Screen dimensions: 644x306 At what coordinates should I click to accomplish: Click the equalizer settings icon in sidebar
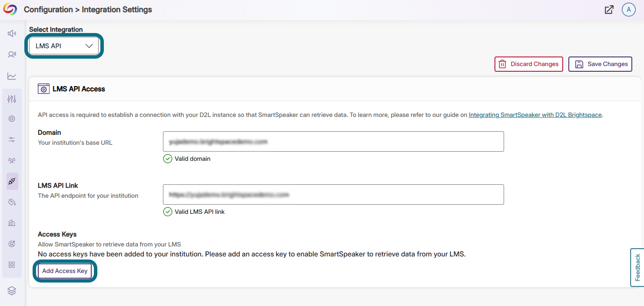[12, 98]
